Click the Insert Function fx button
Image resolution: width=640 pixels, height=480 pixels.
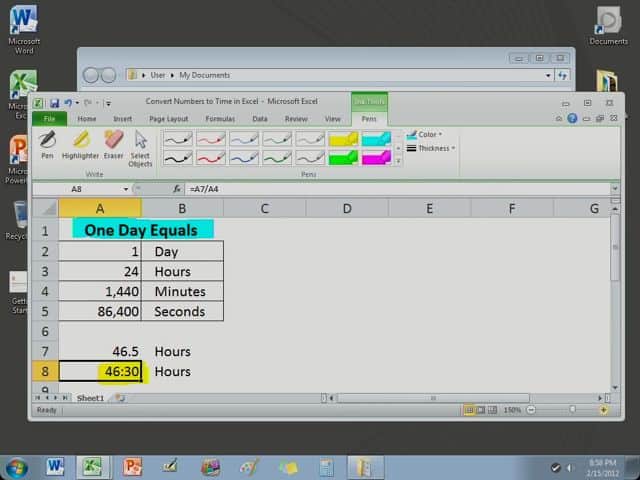[177, 189]
